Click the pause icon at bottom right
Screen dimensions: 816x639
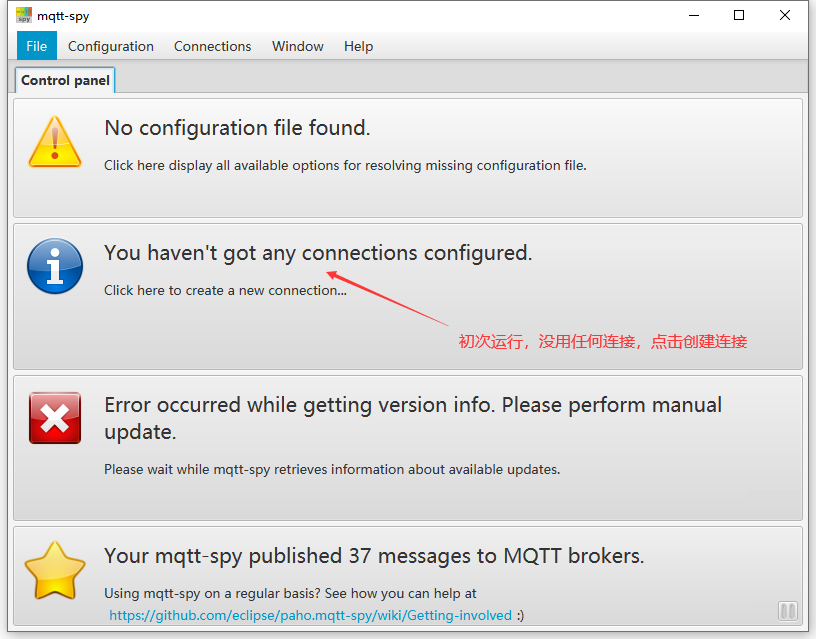(x=787, y=611)
